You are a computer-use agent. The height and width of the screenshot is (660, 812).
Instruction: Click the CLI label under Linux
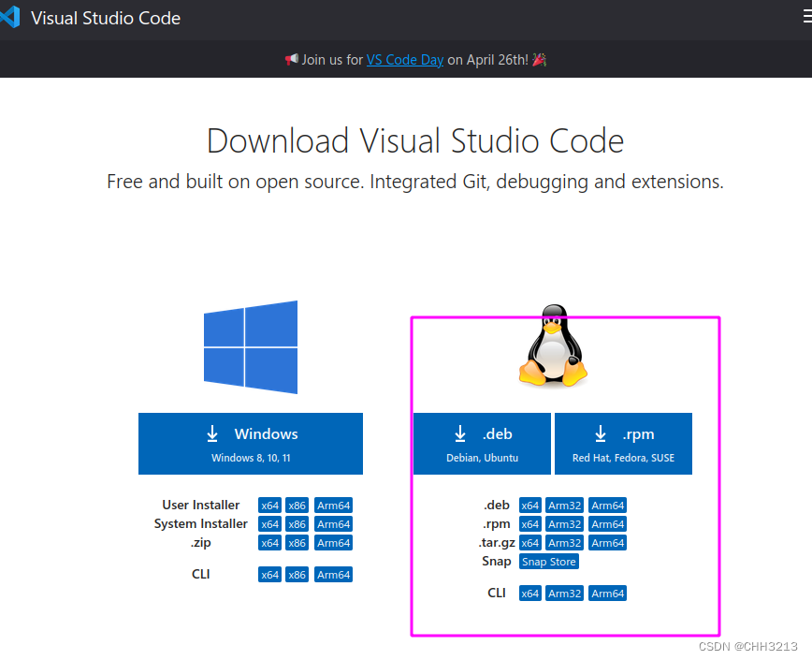[x=497, y=593]
